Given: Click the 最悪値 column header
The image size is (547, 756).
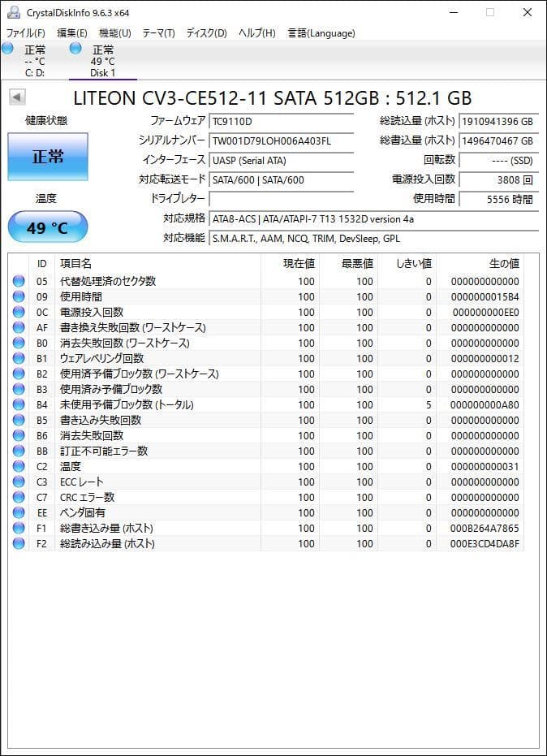Looking at the screenshot, I should 349,264.
